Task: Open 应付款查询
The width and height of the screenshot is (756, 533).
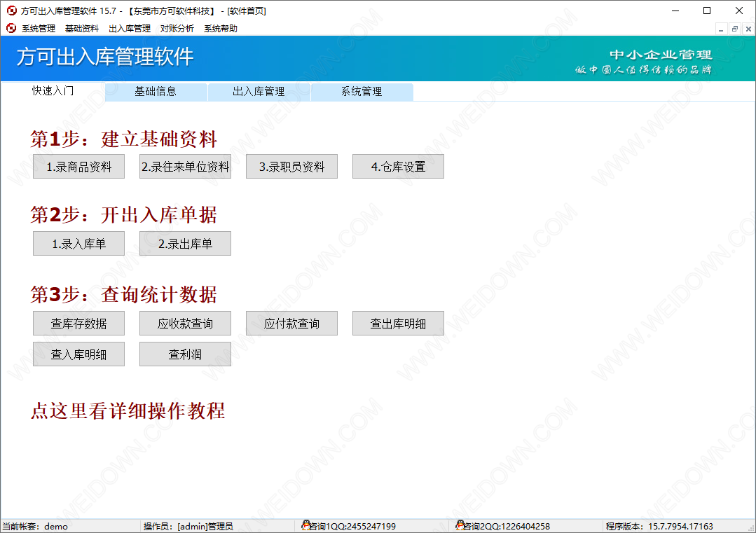Action: point(291,324)
